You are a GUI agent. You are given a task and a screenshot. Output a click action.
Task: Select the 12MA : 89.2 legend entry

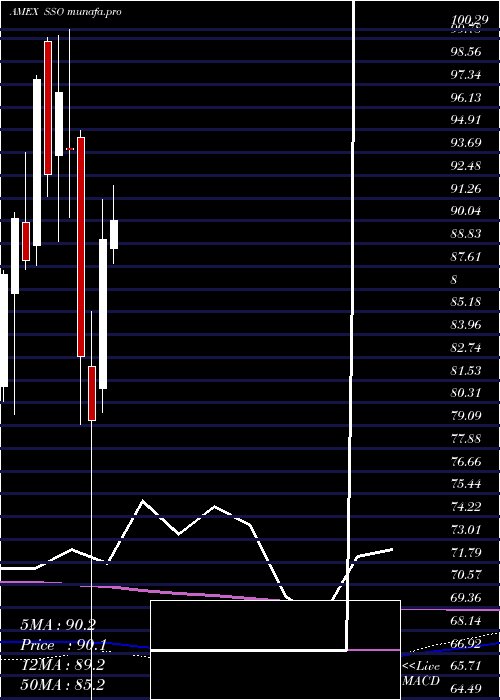pos(63,665)
